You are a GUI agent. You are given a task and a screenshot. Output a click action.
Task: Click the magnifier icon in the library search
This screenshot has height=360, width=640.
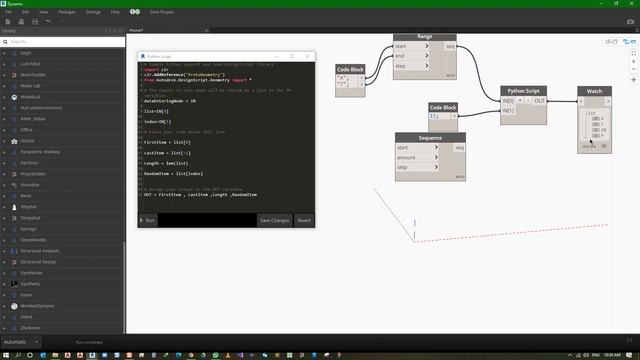[x=5, y=42]
